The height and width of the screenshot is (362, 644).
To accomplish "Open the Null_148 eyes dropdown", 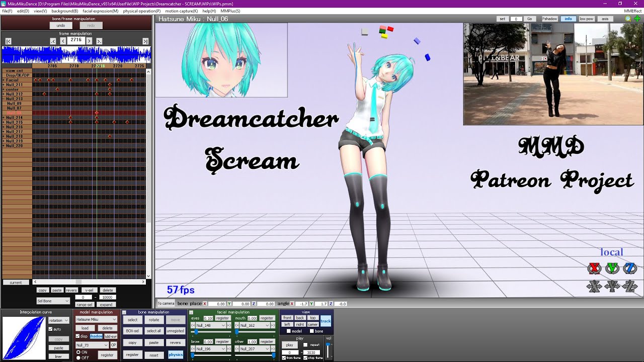I will [x=211, y=325].
